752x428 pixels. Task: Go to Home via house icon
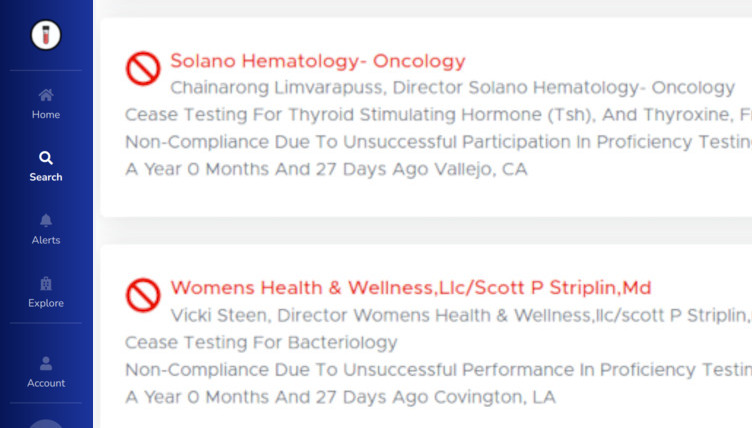point(46,95)
